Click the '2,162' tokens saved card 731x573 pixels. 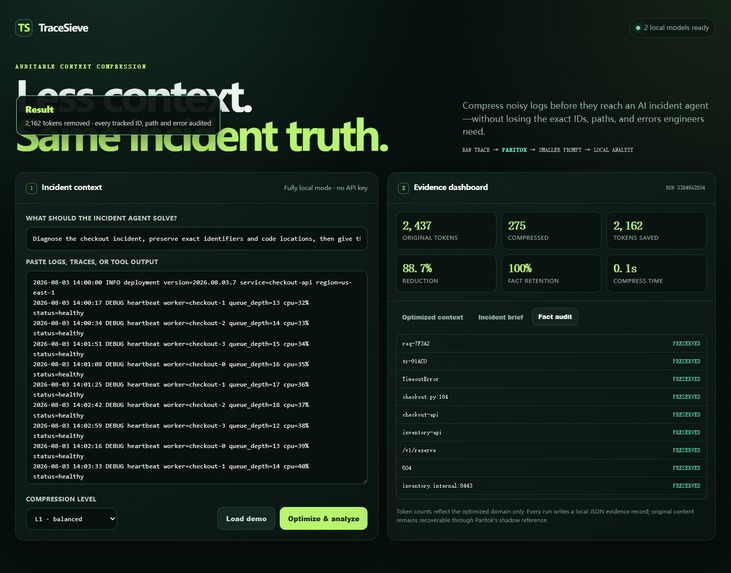(657, 230)
